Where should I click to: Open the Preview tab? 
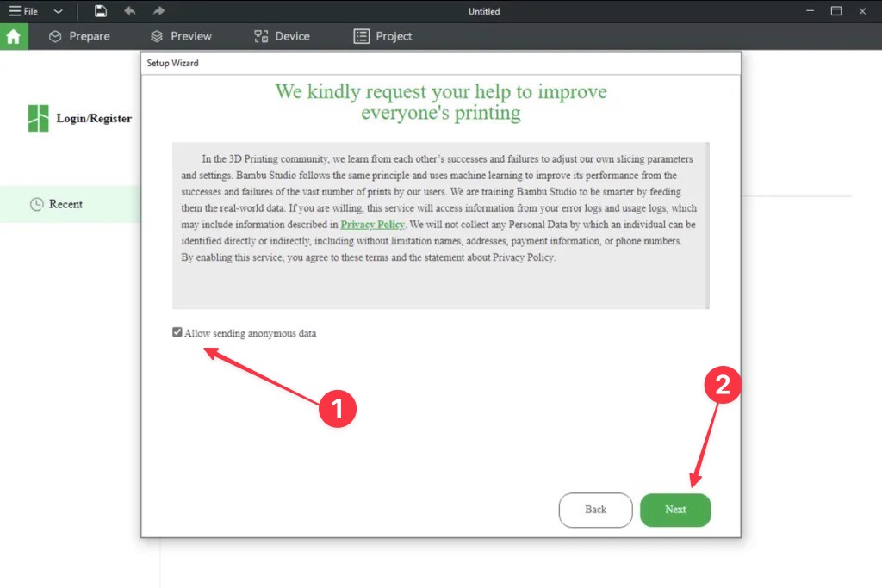click(x=181, y=36)
